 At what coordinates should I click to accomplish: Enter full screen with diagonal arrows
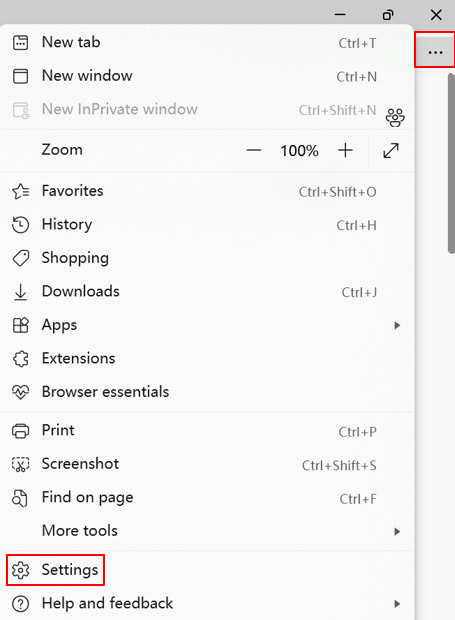pos(391,150)
